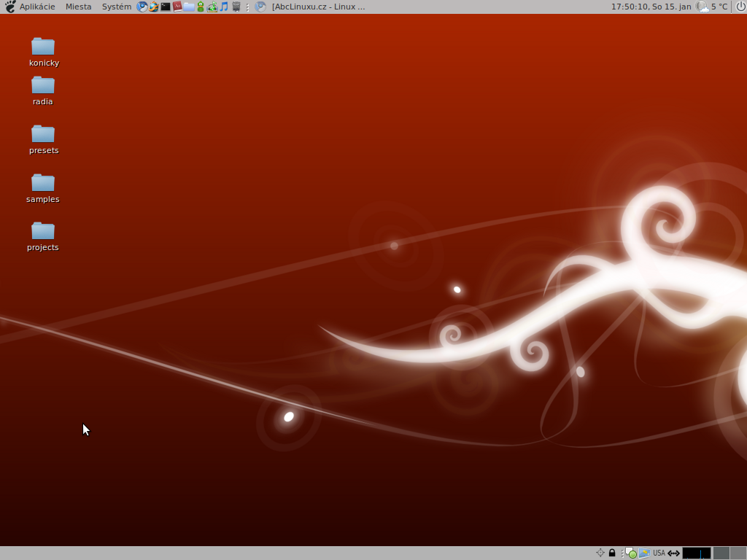Open the weather applet showing 5 °C

(x=712, y=7)
